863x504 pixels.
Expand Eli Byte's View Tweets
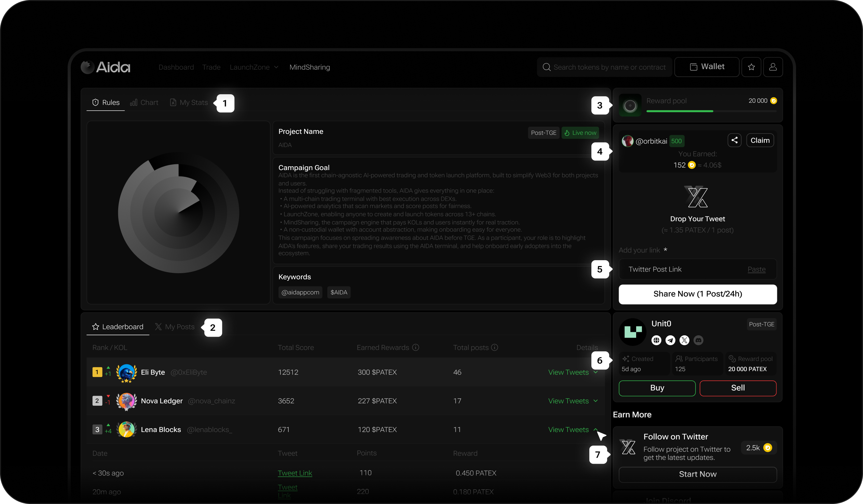(x=573, y=372)
